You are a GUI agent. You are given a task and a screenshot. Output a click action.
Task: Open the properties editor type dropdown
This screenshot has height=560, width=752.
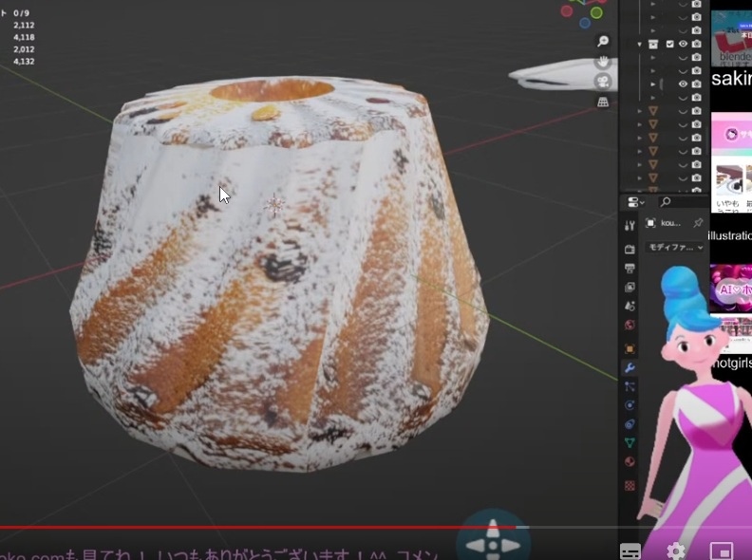(x=634, y=202)
